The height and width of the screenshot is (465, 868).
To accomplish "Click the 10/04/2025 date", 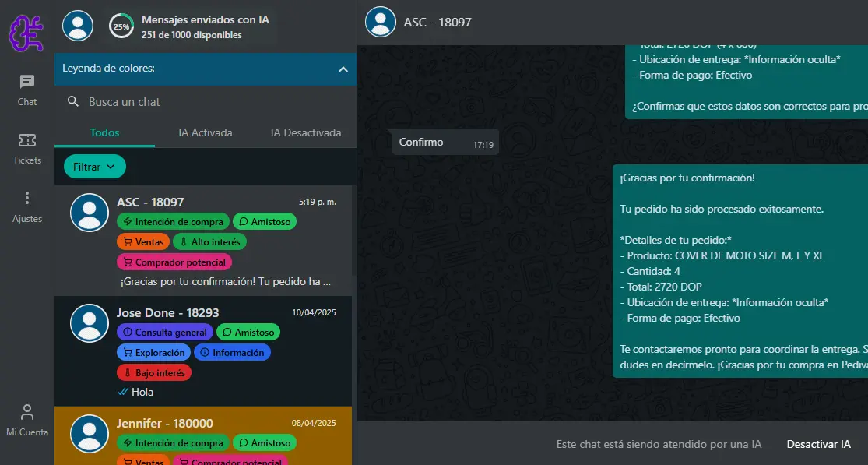I will pos(314,312).
